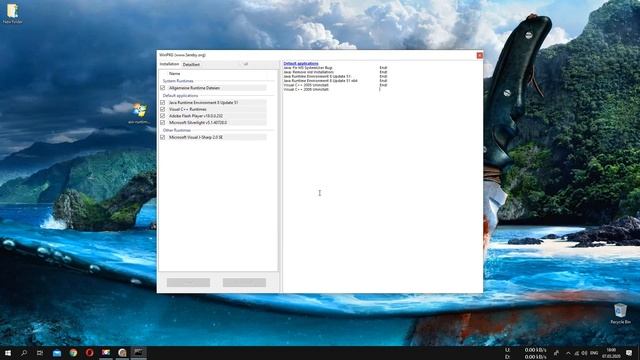The image size is (640, 360).
Task: Open the Installation mode dropdown (Detailliert)
Action: (x=215, y=64)
